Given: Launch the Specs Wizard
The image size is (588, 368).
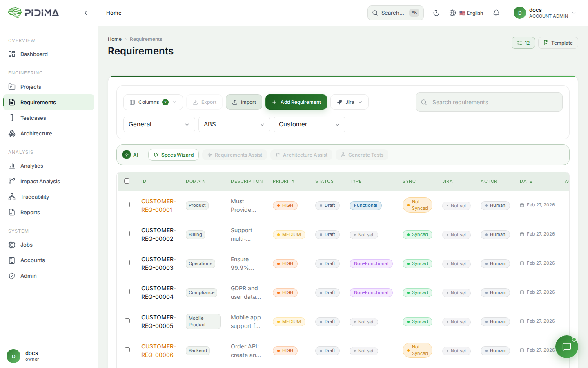Looking at the screenshot, I should pos(174,155).
